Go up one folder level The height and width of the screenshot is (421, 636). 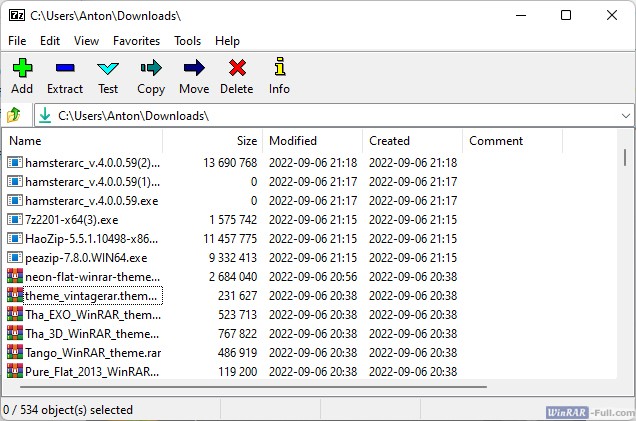click(x=15, y=116)
